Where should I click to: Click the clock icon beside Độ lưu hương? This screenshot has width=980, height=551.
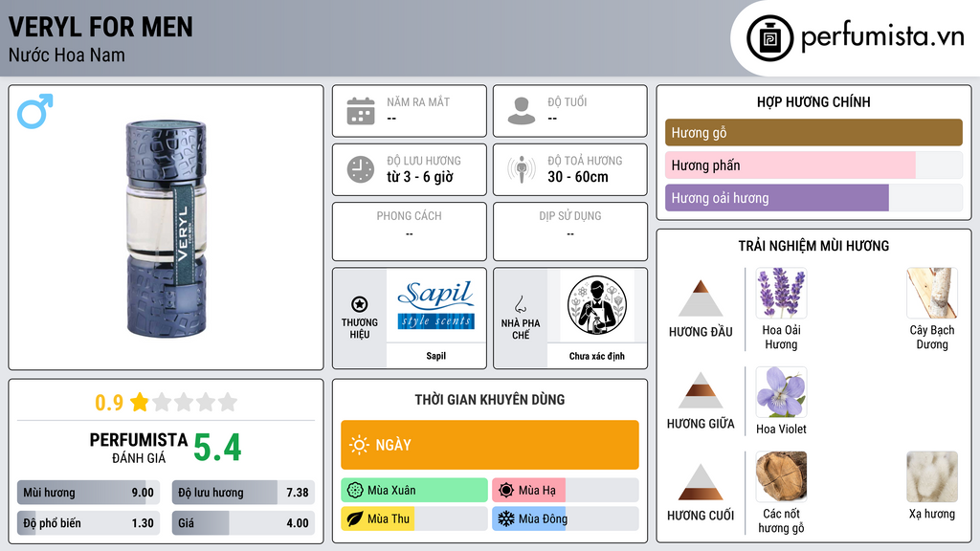pyautogui.click(x=361, y=169)
